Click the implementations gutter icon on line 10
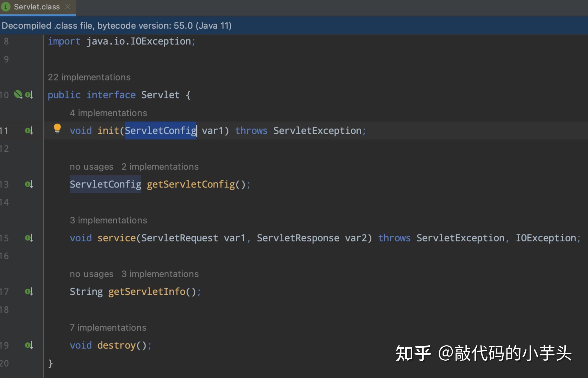 point(29,95)
